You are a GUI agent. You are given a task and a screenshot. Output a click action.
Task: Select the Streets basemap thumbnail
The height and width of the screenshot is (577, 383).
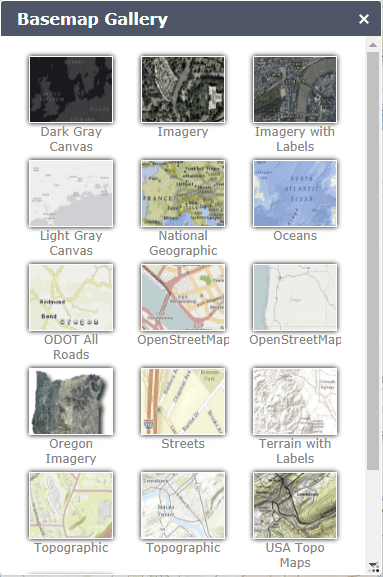click(183, 401)
